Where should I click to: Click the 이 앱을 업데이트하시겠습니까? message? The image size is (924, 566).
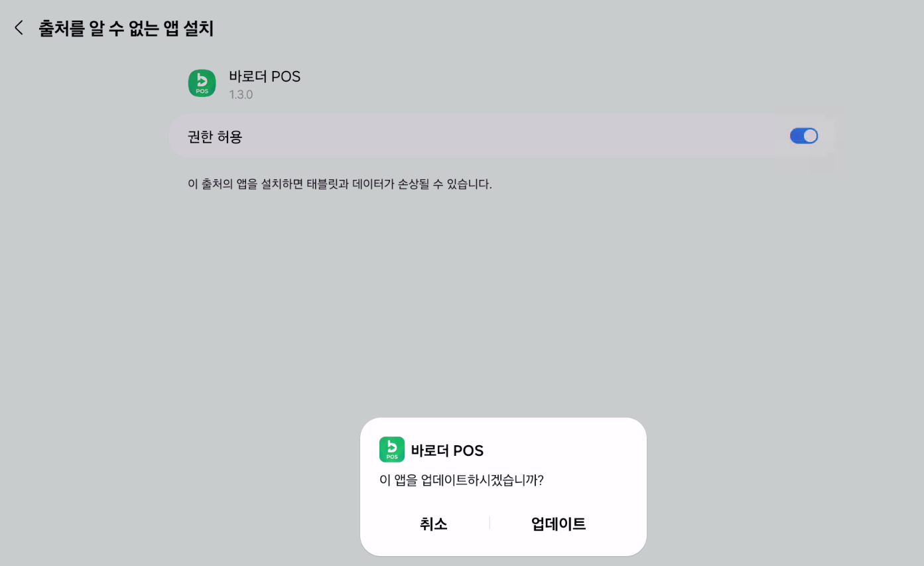pyautogui.click(x=461, y=480)
